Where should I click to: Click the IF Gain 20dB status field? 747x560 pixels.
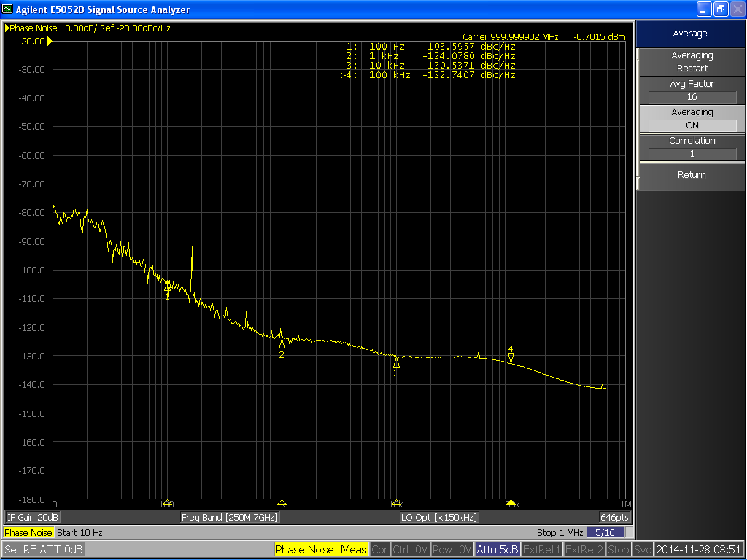33,517
